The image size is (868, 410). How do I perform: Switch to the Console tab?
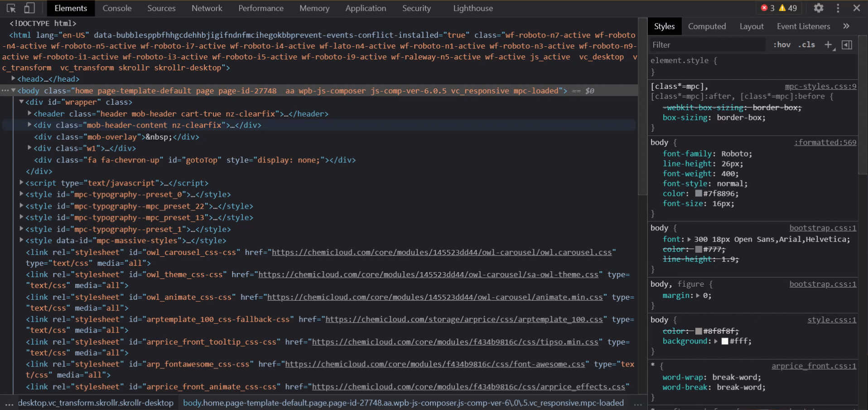(117, 8)
